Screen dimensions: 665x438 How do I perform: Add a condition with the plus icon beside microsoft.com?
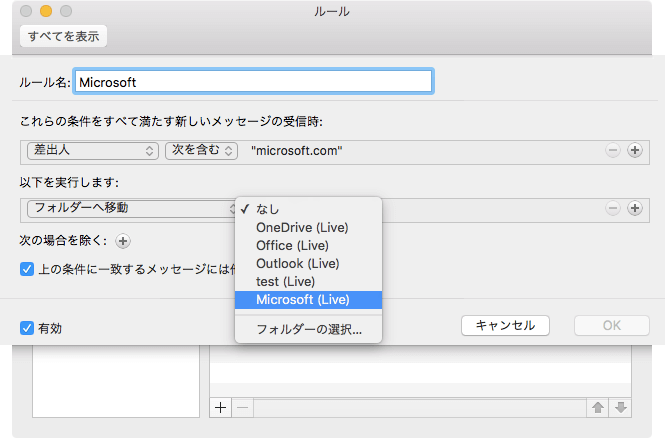pyautogui.click(x=635, y=150)
